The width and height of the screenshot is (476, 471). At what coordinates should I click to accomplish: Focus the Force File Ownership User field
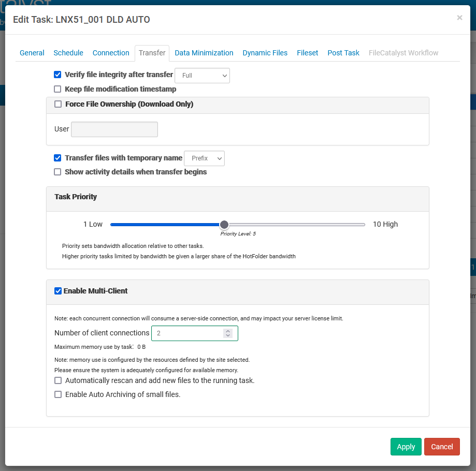click(114, 129)
